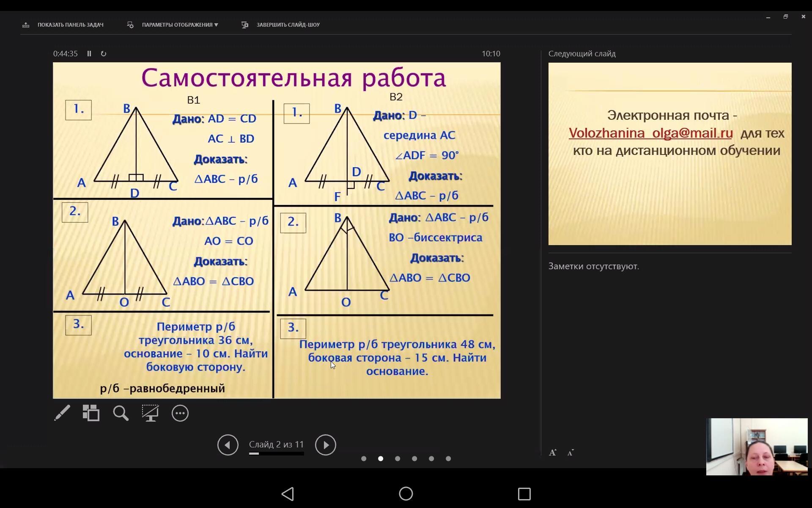Select the pen and laser pointer tool
The image size is (812, 508).
tap(62, 413)
